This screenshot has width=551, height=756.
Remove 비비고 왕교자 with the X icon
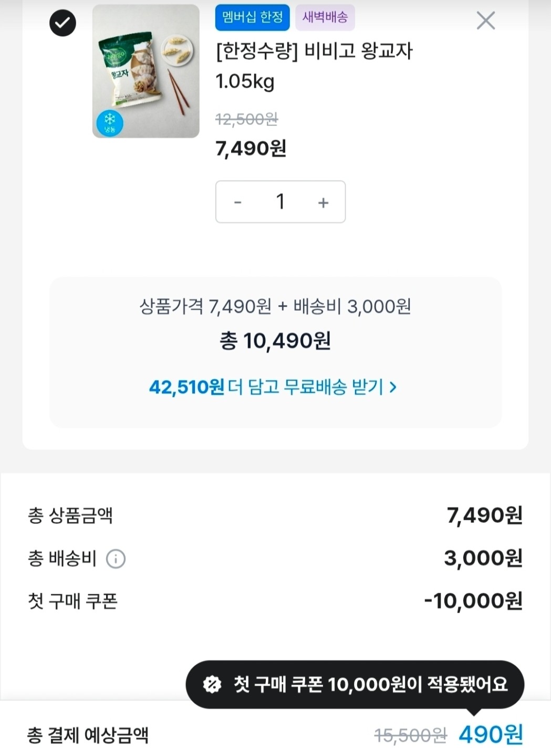tap(485, 21)
